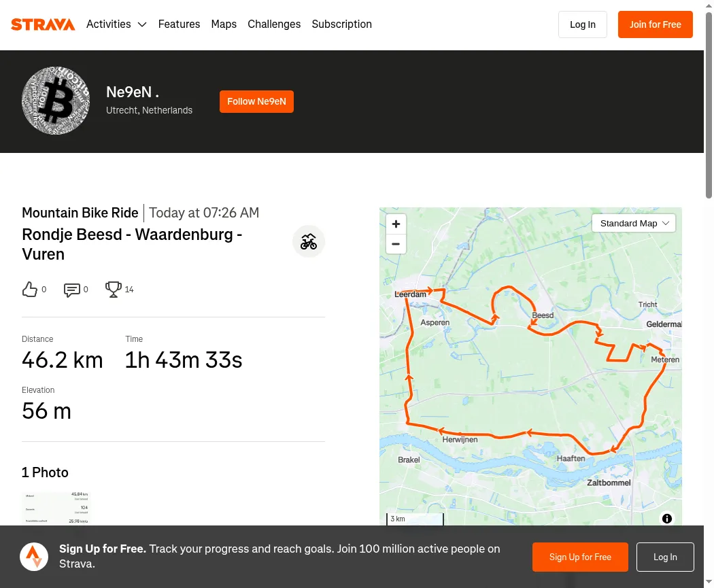Screen dimensions: 714x588
Task: Open map attribution info icon
Action: (x=667, y=519)
